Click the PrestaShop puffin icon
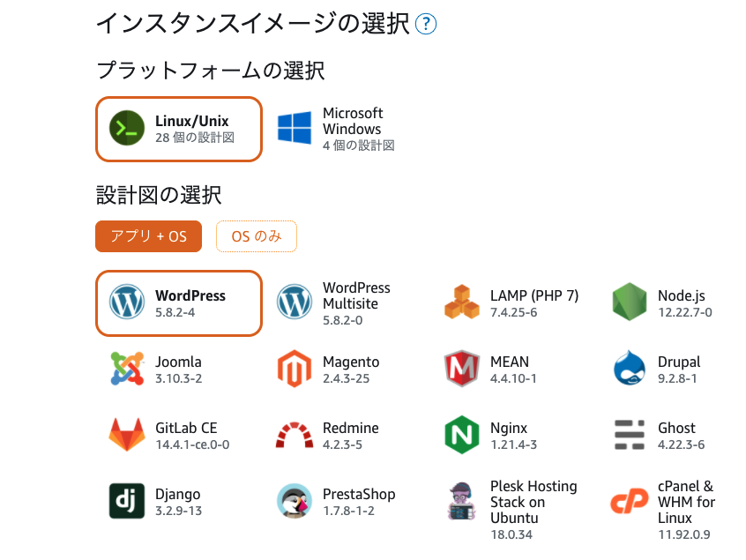Screen dimensions: 746x560 click(x=295, y=501)
